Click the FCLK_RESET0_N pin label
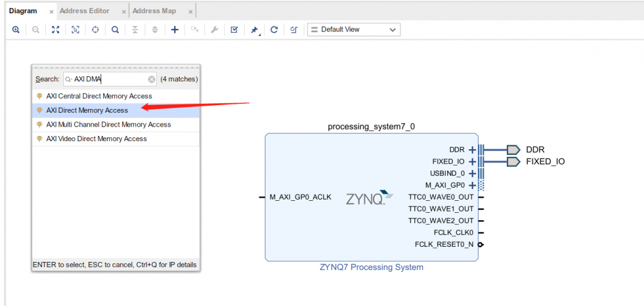This screenshot has height=306, width=644. 444,244
